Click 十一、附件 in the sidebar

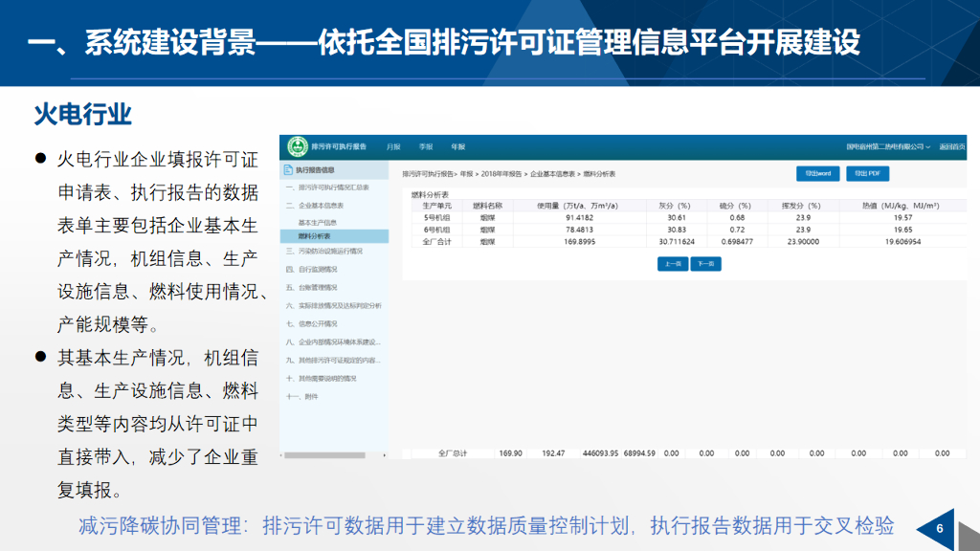[302, 396]
